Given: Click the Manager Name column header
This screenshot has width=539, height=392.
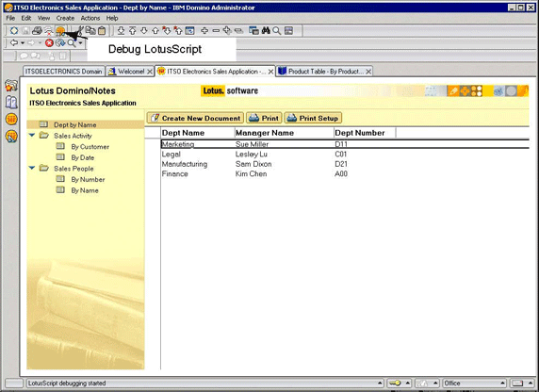Looking at the screenshot, I should coord(284,133).
